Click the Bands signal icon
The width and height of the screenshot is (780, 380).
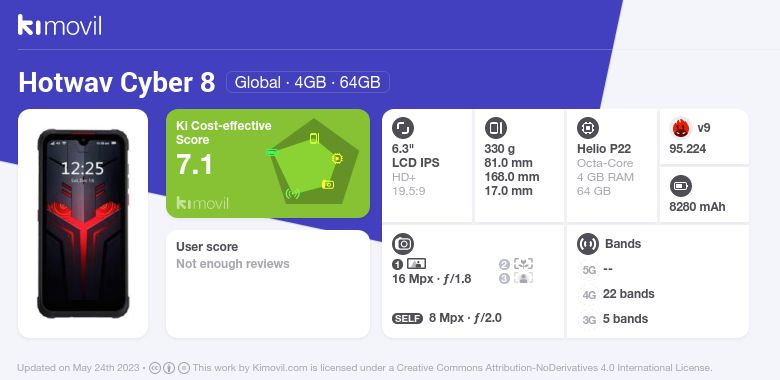[588, 244]
